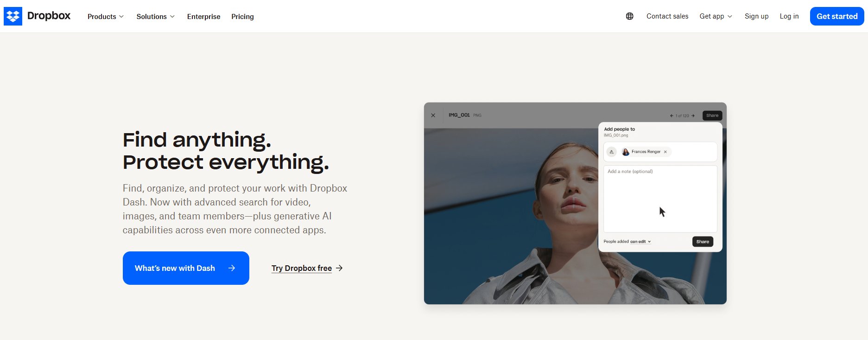Click arrow icon in What's new with Dash
Screen dimensions: 868x340
[x=232, y=268]
